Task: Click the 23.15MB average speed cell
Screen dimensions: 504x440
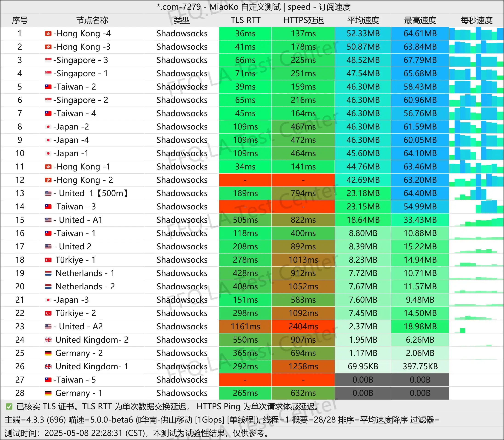Action: (x=363, y=206)
